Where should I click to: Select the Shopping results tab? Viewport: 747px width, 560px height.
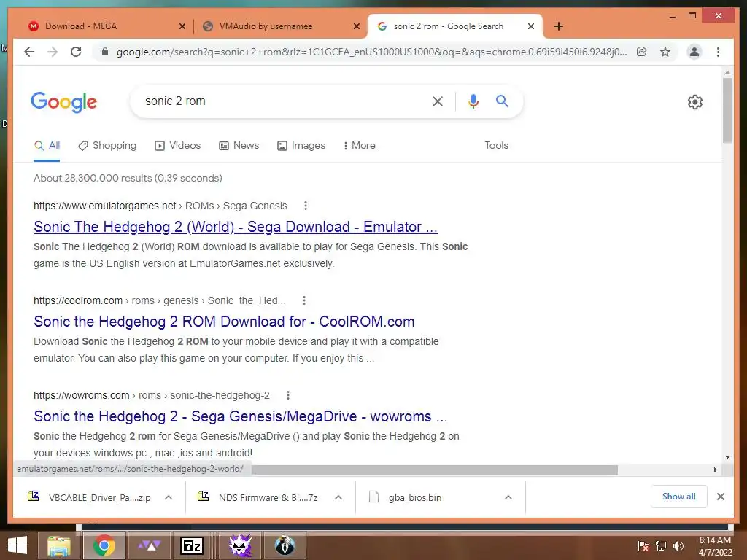coord(107,145)
